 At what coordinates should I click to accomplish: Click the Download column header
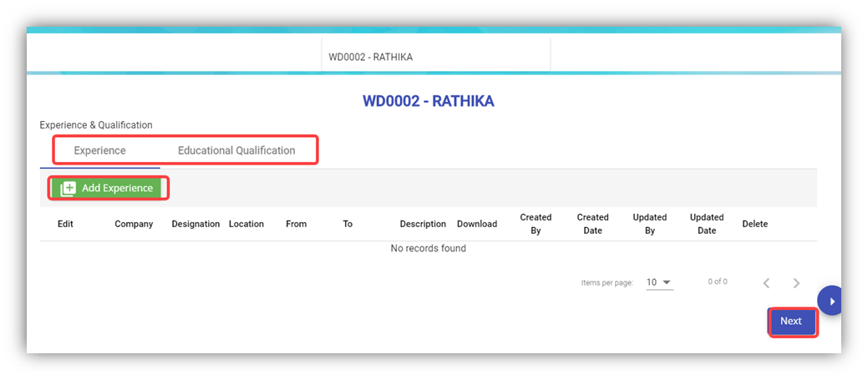477,224
